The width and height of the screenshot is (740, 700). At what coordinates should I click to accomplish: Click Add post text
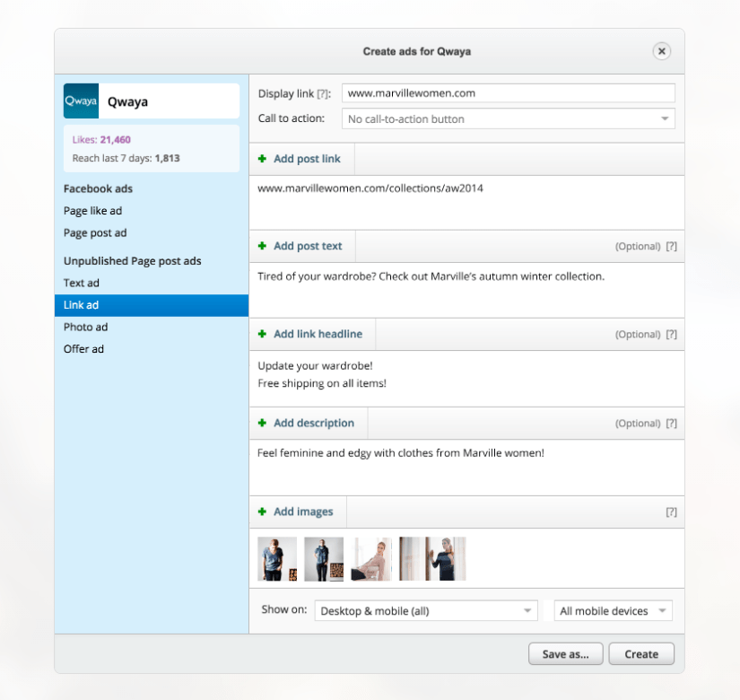click(308, 246)
